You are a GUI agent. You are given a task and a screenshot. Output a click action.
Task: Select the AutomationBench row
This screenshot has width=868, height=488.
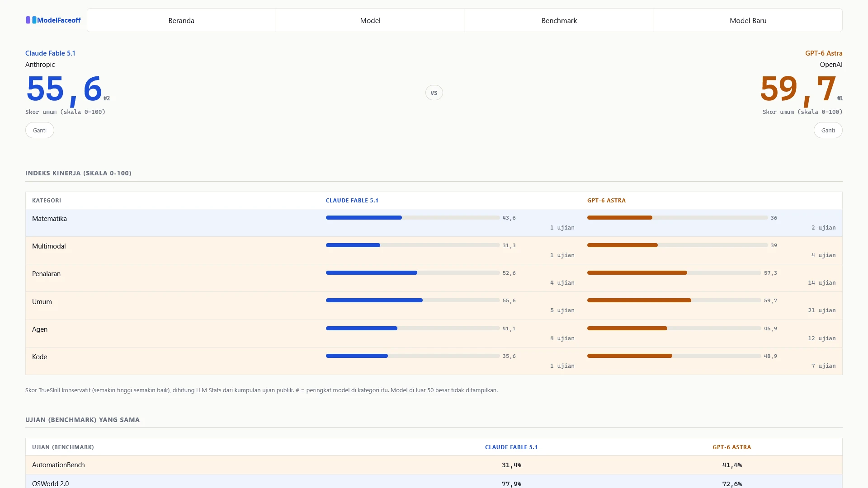434,465
